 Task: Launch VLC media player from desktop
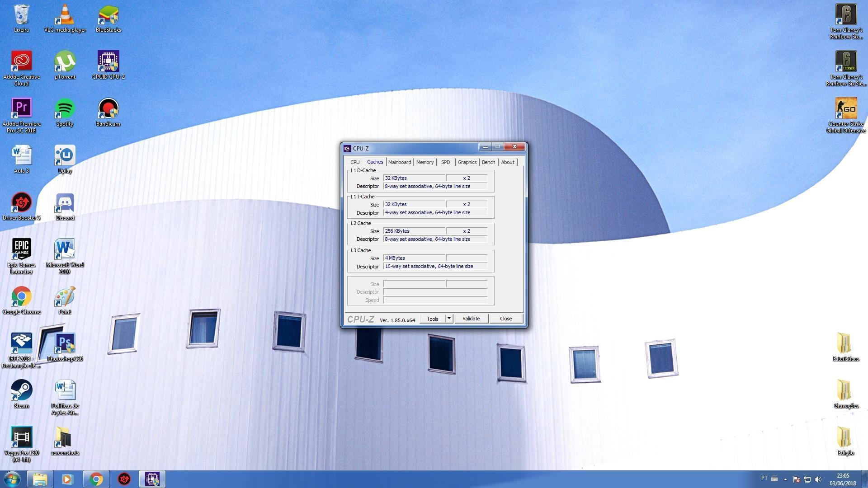tap(65, 18)
